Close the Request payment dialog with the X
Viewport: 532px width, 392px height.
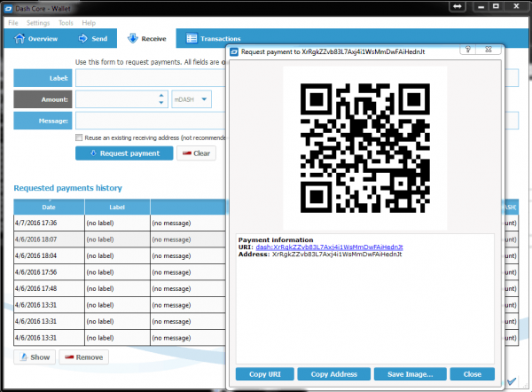(489, 50)
